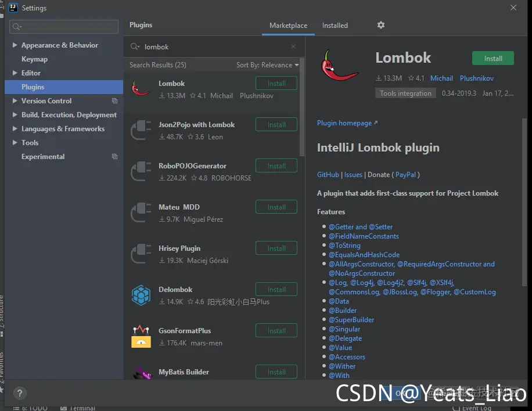The image size is (532, 411).
Task: Install MyBatis Builder plugin
Action: pyautogui.click(x=276, y=372)
